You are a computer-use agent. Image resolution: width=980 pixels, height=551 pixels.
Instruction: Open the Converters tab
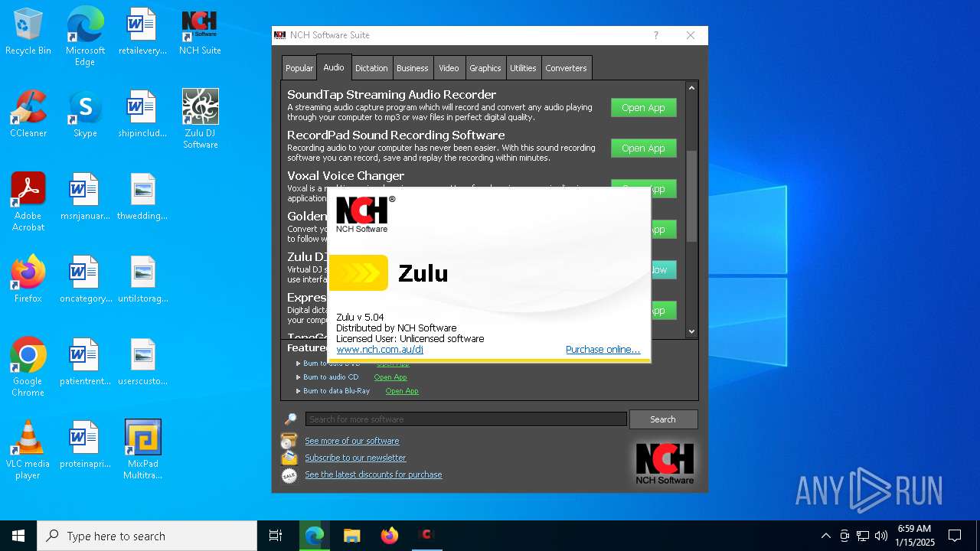(x=566, y=68)
